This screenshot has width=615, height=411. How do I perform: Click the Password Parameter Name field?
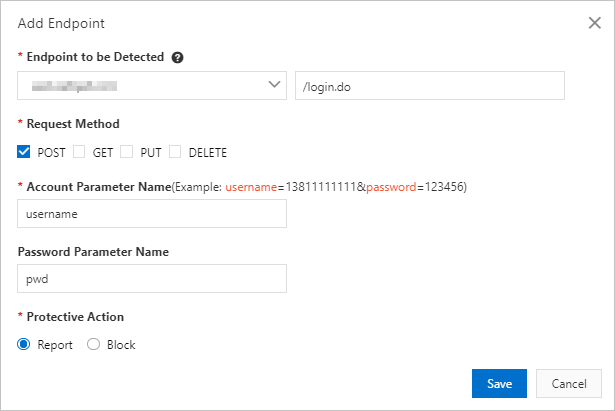(x=152, y=278)
